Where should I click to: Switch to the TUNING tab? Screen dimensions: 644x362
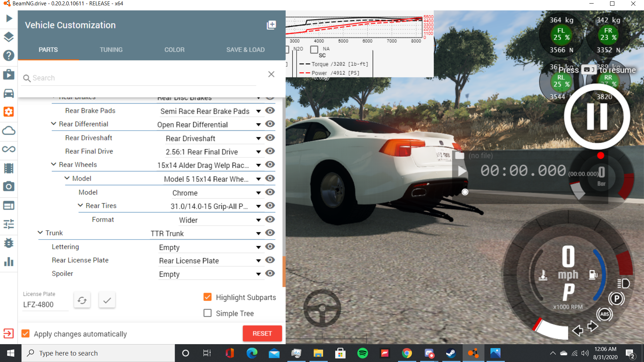(111, 50)
